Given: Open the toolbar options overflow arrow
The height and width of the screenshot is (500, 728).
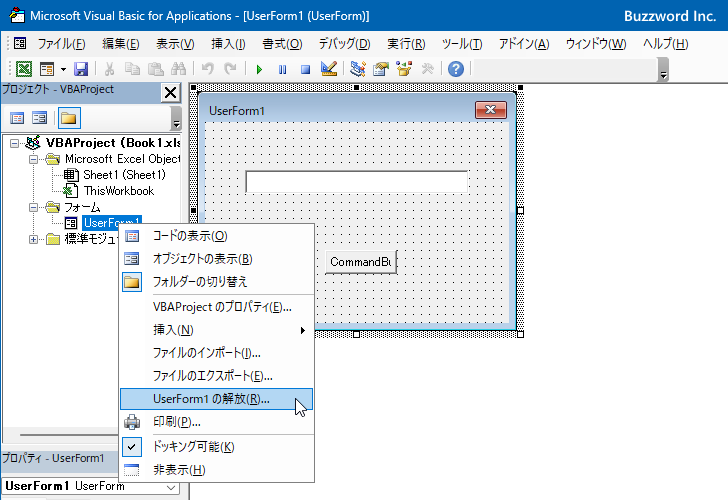Looking at the screenshot, I should (663, 70).
